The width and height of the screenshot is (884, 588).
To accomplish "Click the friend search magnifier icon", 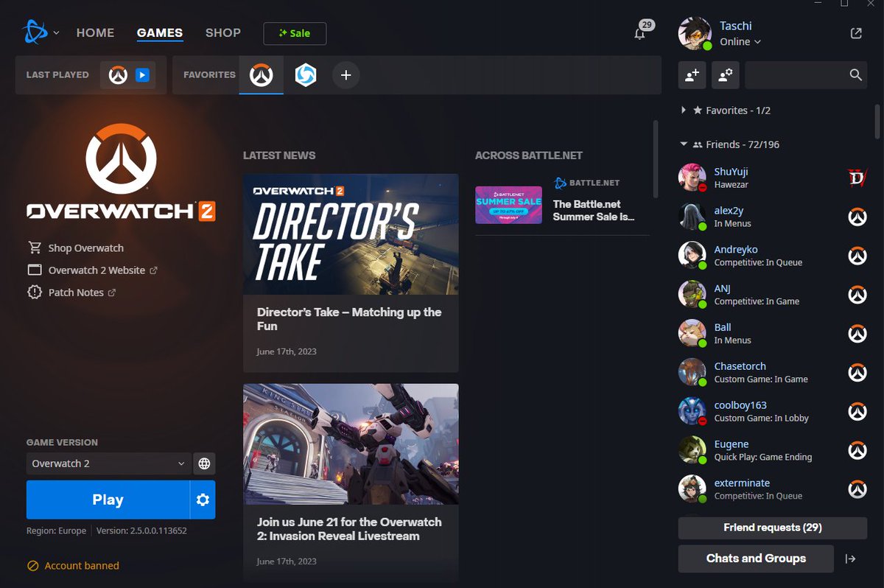I will (x=855, y=75).
